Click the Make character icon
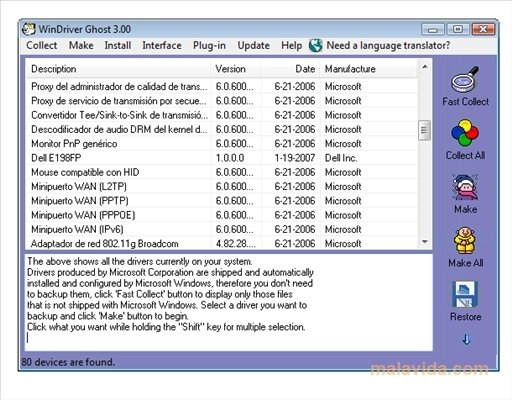The image size is (512, 400). click(465, 187)
